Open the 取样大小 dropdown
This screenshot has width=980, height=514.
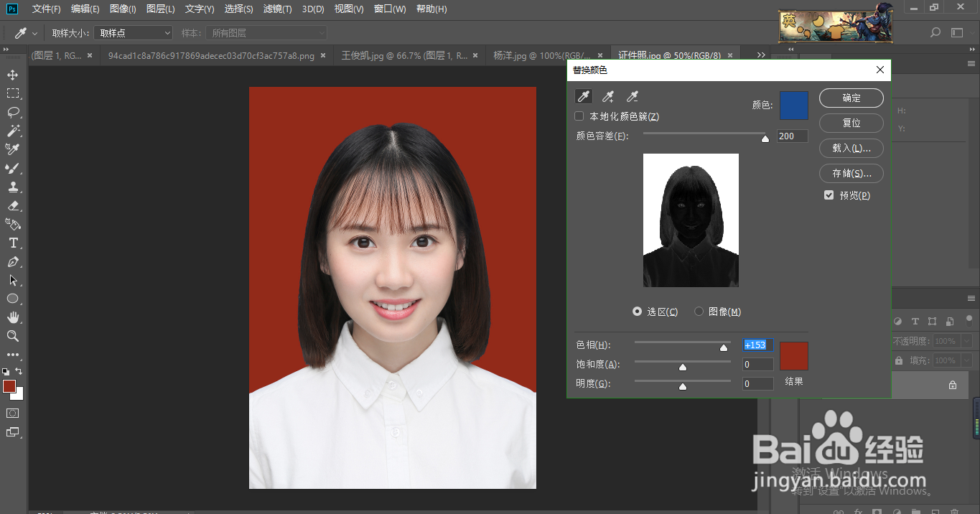point(133,32)
